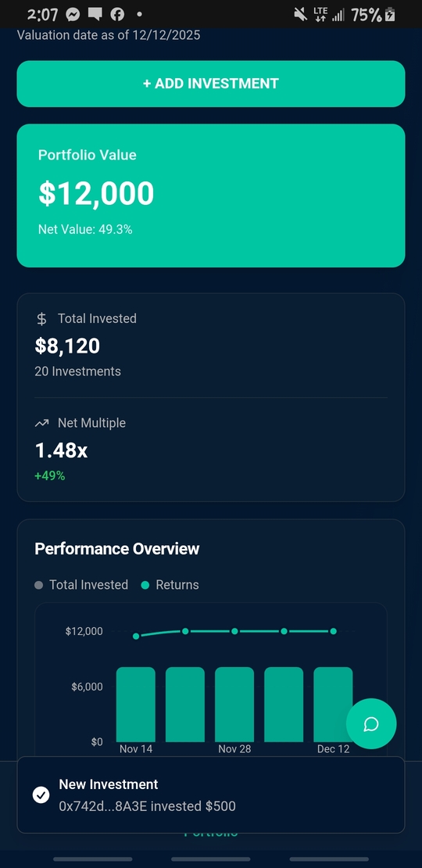Screen dimensions: 422x868
Task: Tap the Facebook icon in status bar
Action: click(x=117, y=15)
